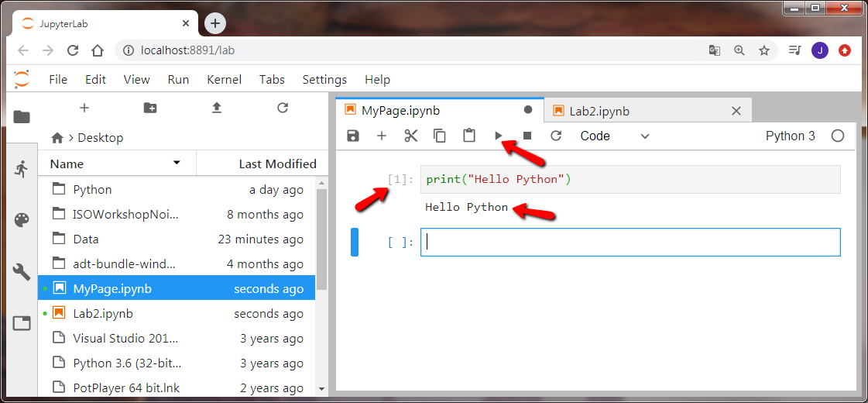Open the Python folder
Image resolution: width=868 pixels, height=403 pixels.
point(177,190)
